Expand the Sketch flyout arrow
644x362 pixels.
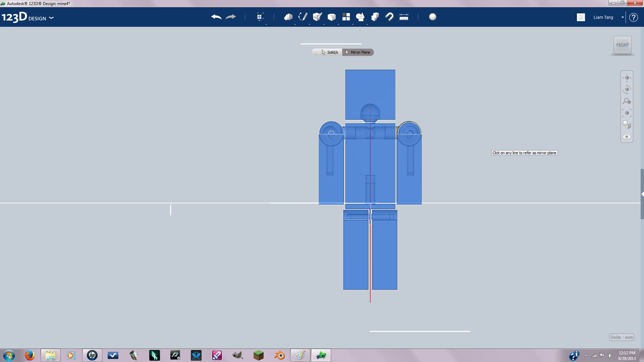309,24
